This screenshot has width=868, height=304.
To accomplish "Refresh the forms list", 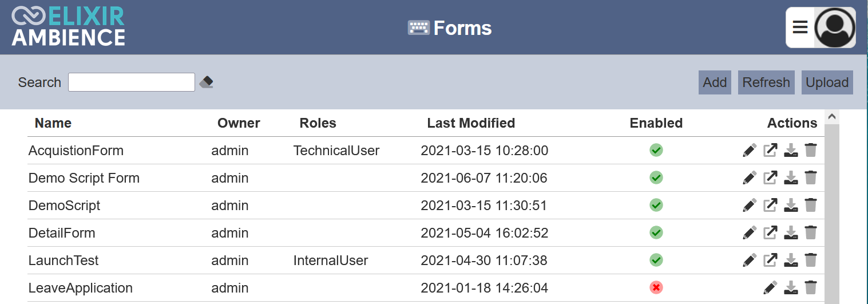I will pyautogui.click(x=766, y=82).
